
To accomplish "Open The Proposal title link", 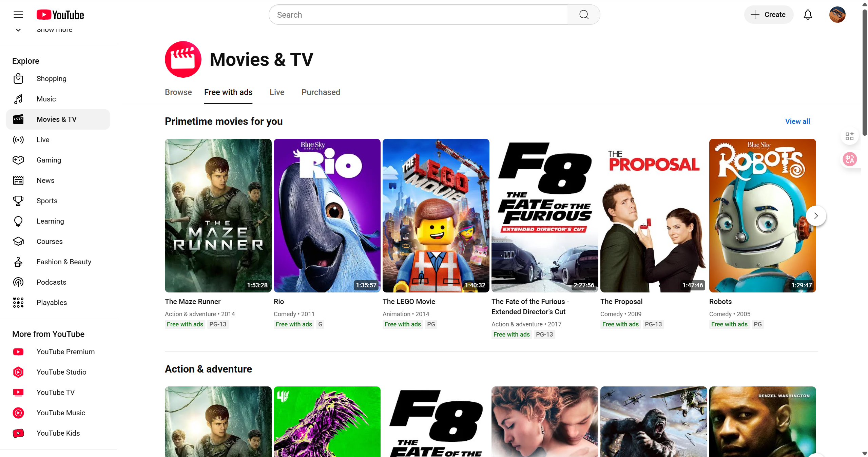I will pos(621,302).
